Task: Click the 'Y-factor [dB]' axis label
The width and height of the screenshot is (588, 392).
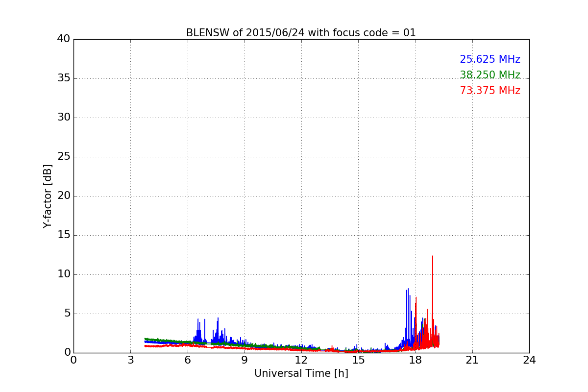Action: pos(48,196)
